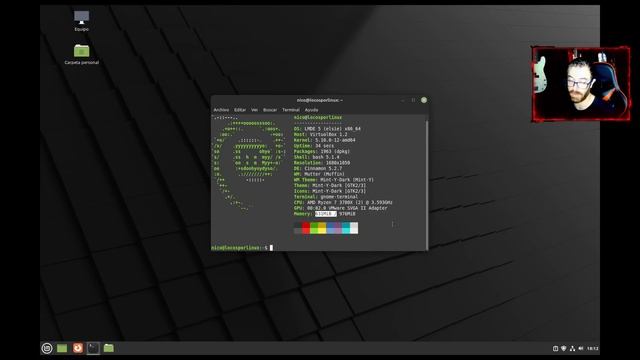Open the Archivo menu in terminal
Viewport: 640px width, 360px height.
(x=221, y=110)
